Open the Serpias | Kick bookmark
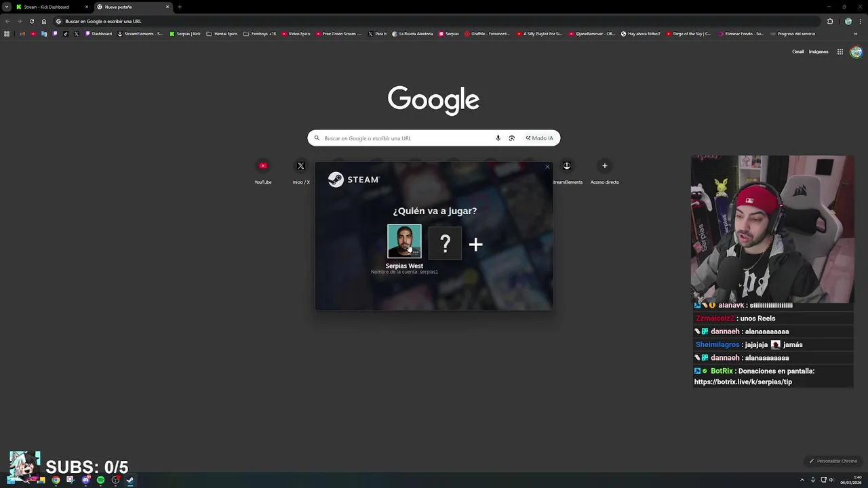The width and height of the screenshot is (868, 488). click(x=185, y=34)
